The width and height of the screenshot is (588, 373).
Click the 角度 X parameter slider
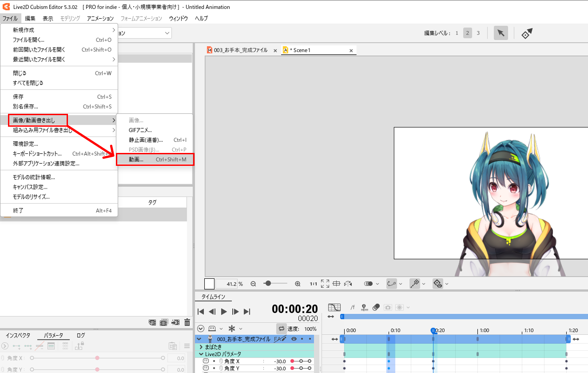(x=97, y=358)
